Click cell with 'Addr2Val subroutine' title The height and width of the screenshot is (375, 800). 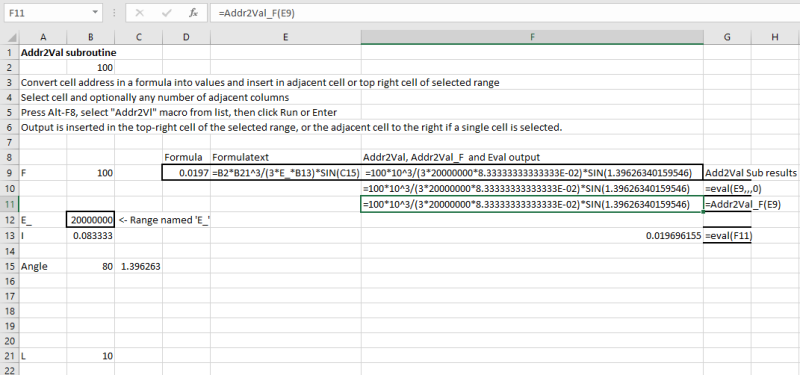coord(68,53)
